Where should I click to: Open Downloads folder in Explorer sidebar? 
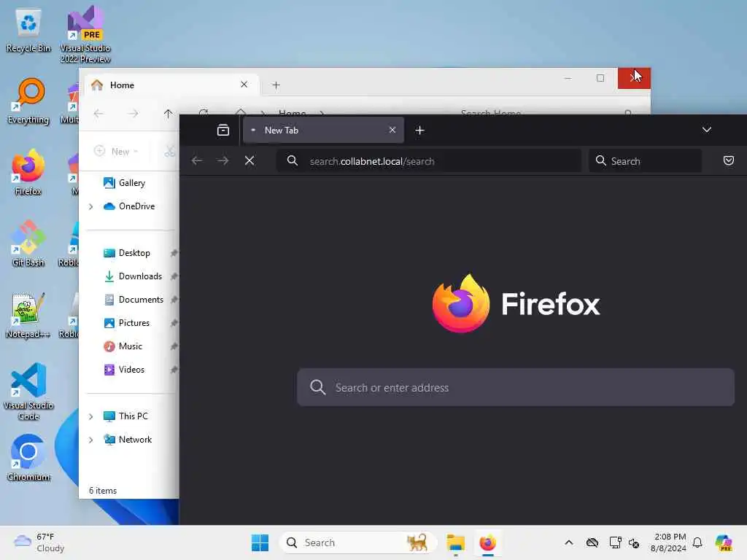coord(133,276)
